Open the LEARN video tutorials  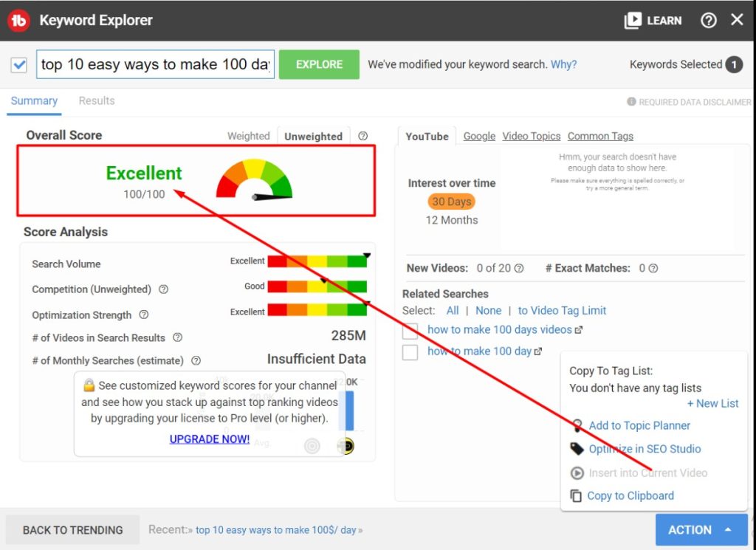point(653,20)
